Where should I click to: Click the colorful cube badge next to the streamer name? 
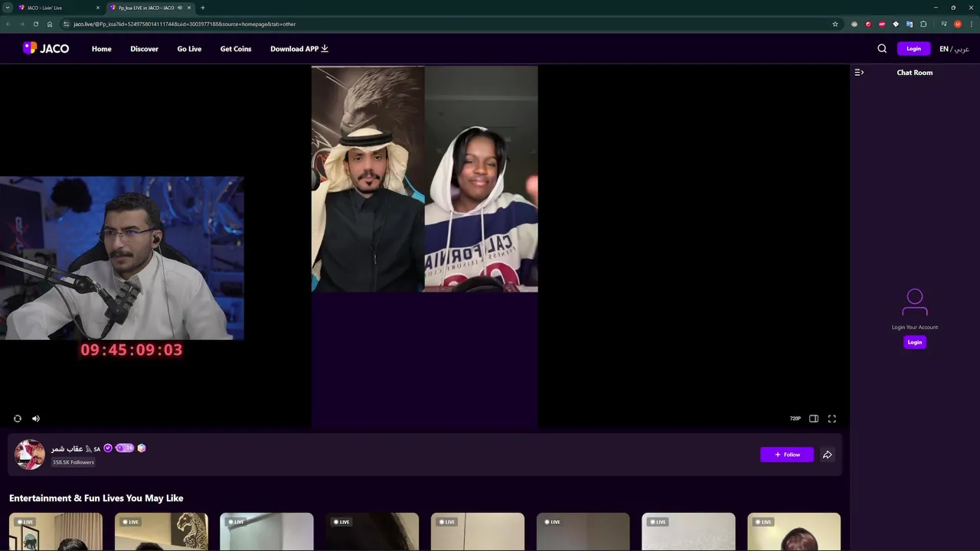tap(142, 448)
